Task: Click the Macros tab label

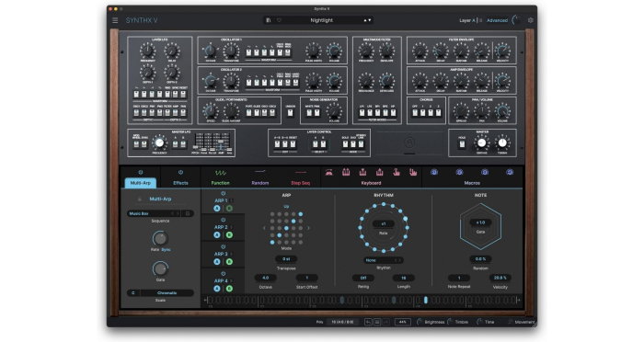Action: [x=472, y=183]
